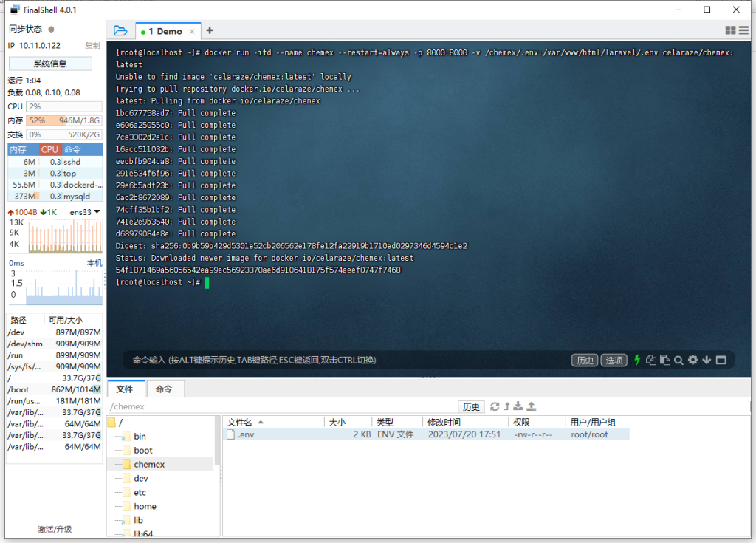This screenshot has width=756, height=543.
Task: Open the ens33 network interface dropdown
Action: point(85,212)
